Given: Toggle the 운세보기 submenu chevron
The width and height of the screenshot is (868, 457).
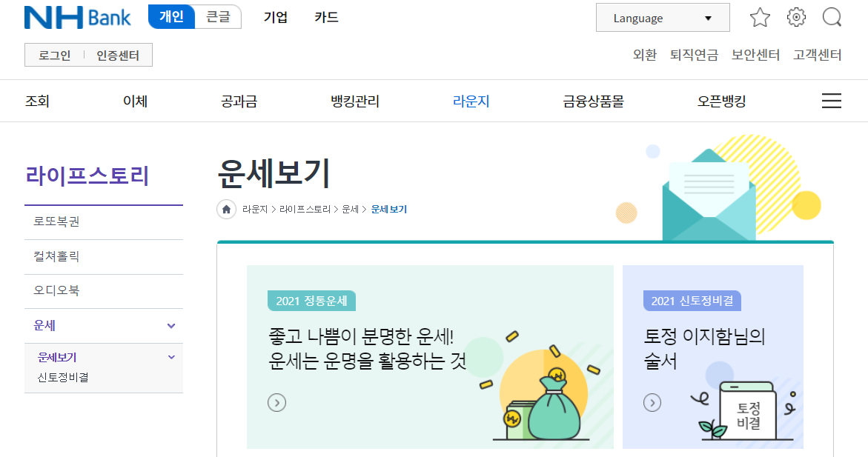Looking at the screenshot, I should point(171,358).
